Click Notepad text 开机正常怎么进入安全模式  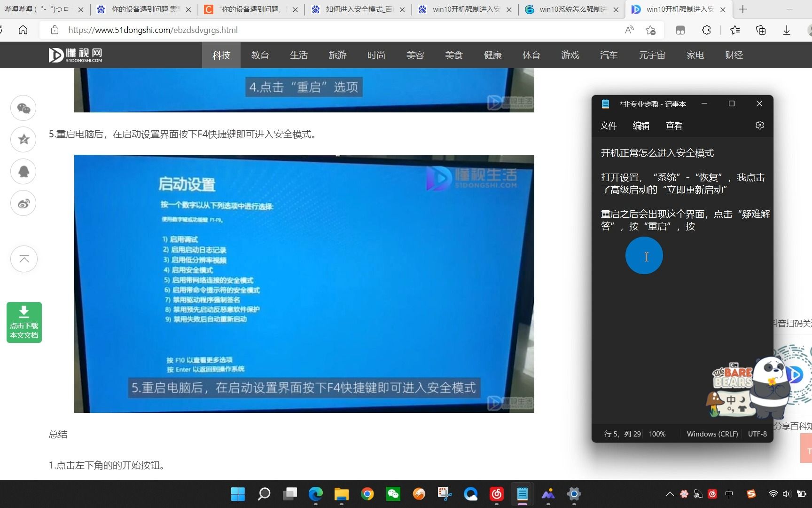(657, 153)
